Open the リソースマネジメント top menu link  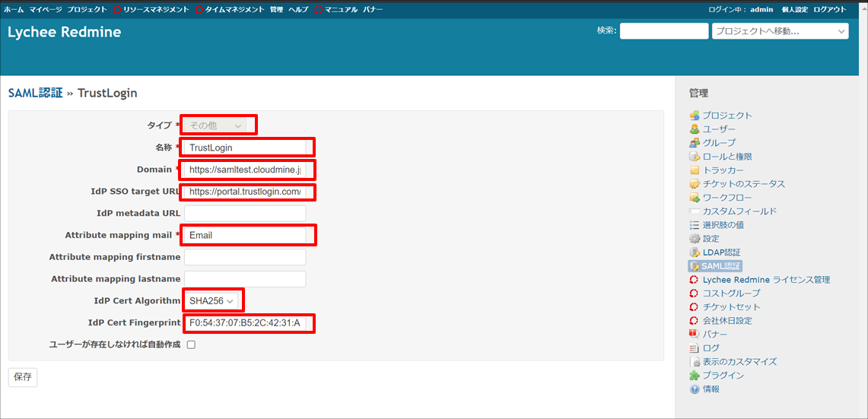155,10
